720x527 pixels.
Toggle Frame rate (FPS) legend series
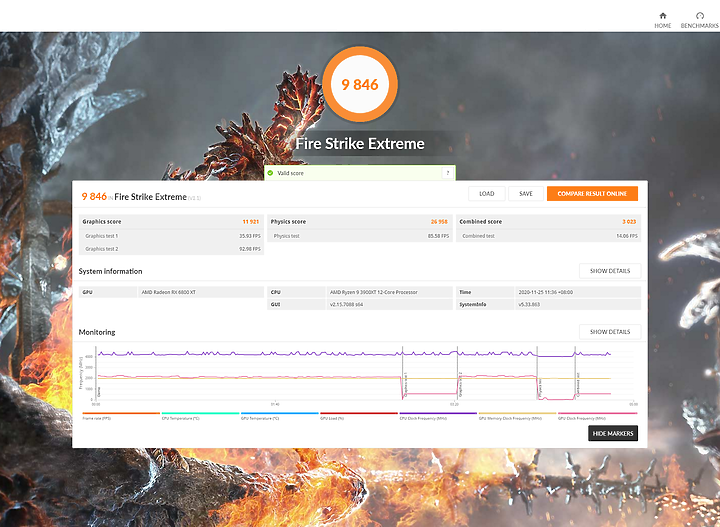121,416
